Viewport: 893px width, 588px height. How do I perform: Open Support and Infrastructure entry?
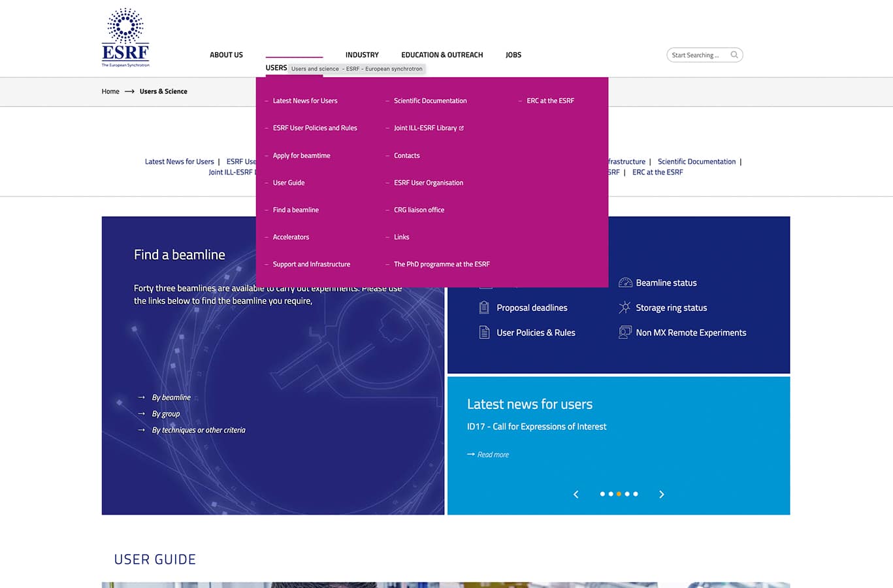[x=312, y=265]
